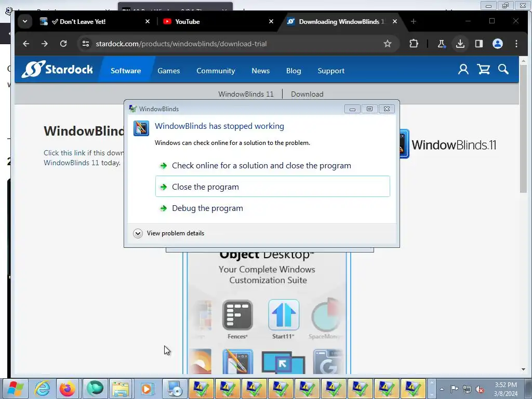Switch to the YouTube tab

218,21
